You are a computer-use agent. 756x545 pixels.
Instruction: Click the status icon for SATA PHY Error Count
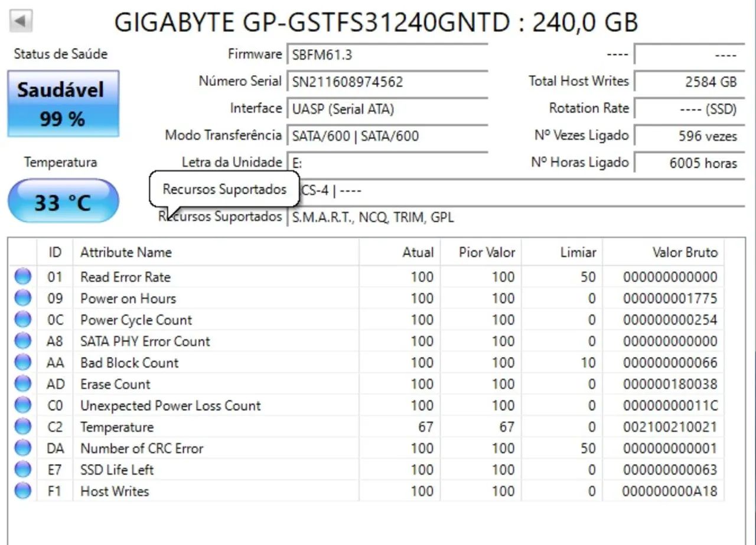pos(22,341)
